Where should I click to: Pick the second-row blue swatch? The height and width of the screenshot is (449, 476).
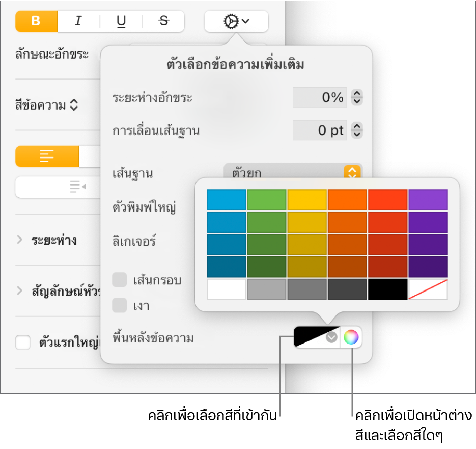[226, 222]
